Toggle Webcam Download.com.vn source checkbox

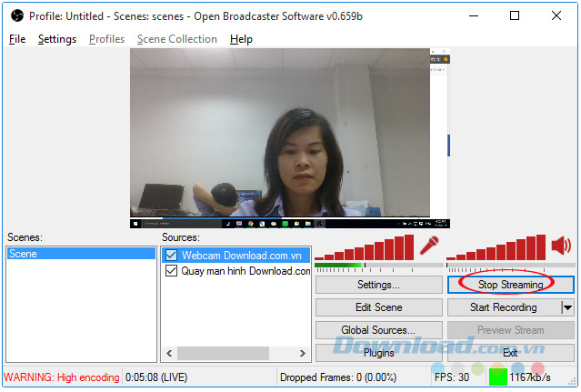[171, 256]
